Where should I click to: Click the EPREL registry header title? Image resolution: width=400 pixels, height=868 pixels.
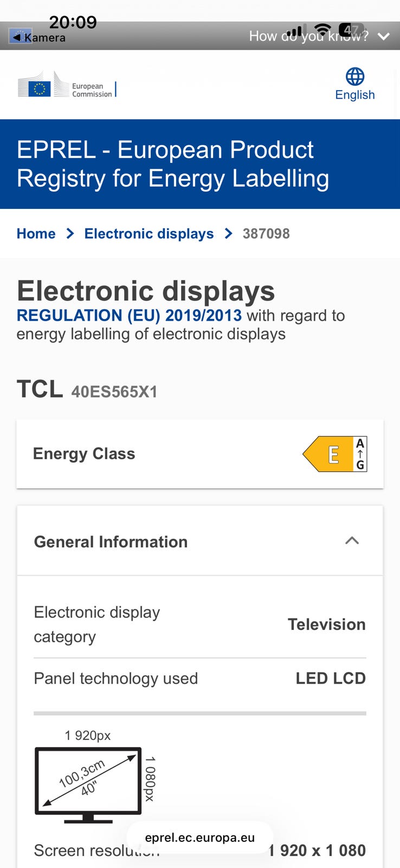coord(173,164)
